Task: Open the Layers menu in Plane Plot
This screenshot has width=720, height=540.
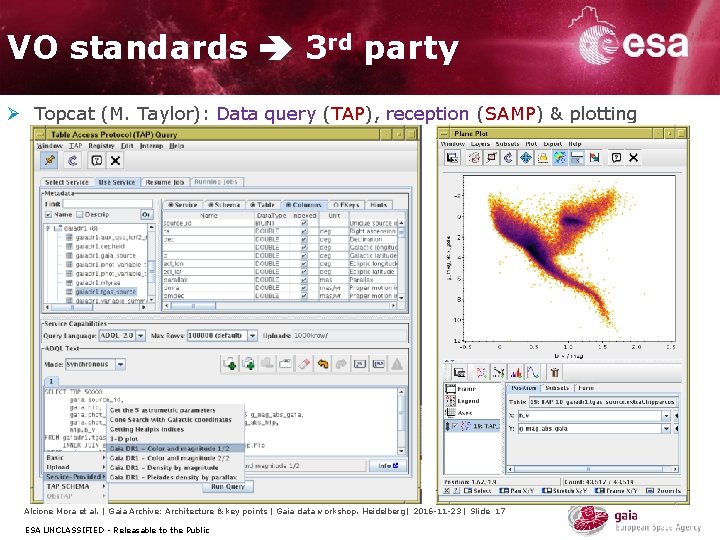Action: [480, 144]
